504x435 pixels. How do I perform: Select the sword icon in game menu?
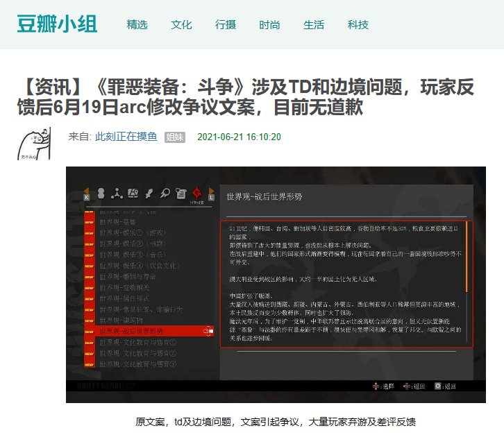pyautogui.click(x=149, y=193)
